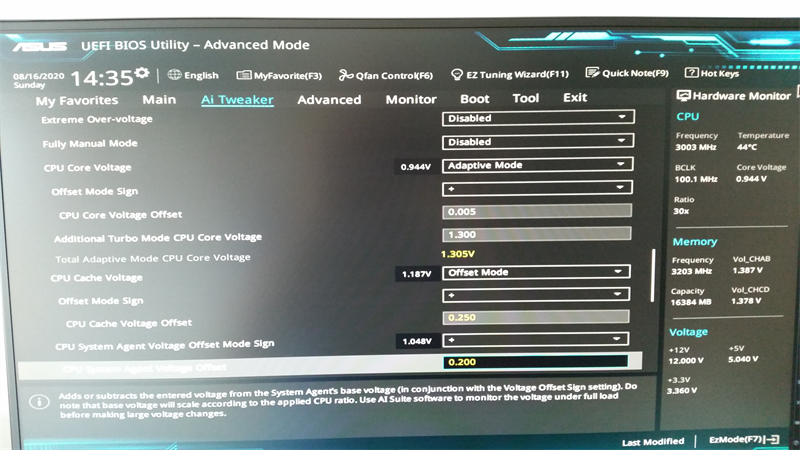Screen dimensions: 800x450
Task: Click the Hot Keys question mark icon
Action: click(691, 73)
